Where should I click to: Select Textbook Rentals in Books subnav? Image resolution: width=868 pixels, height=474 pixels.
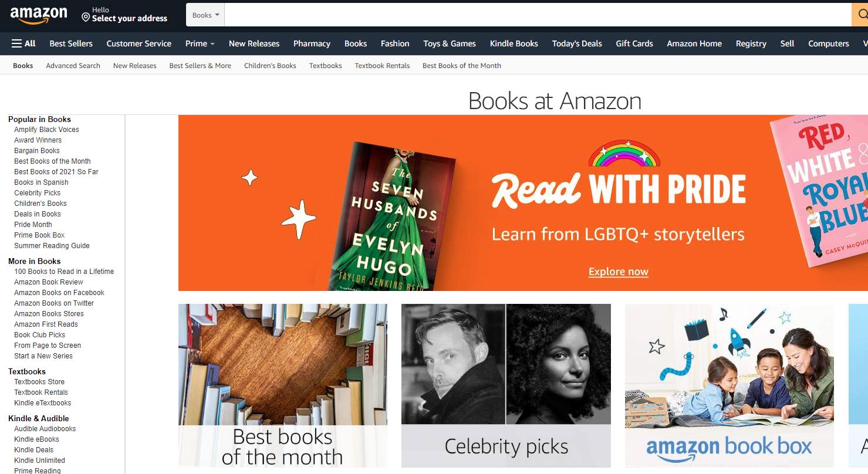[382, 66]
